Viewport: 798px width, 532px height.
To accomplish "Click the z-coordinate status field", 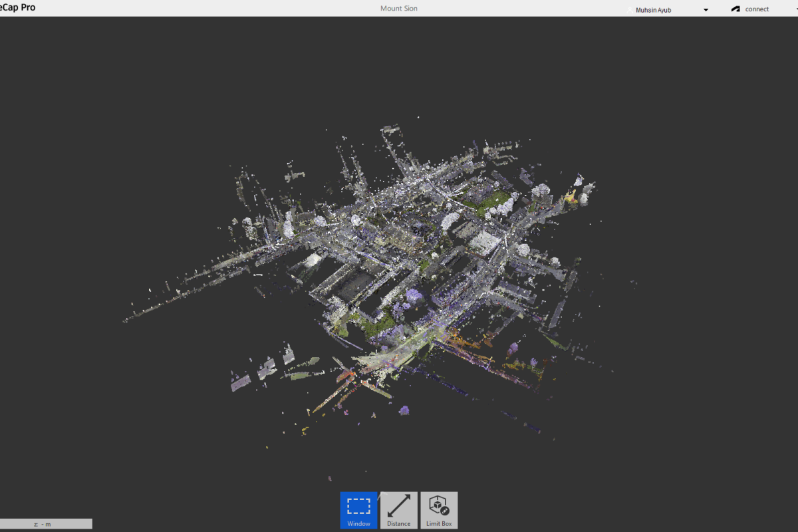I will click(x=46, y=523).
